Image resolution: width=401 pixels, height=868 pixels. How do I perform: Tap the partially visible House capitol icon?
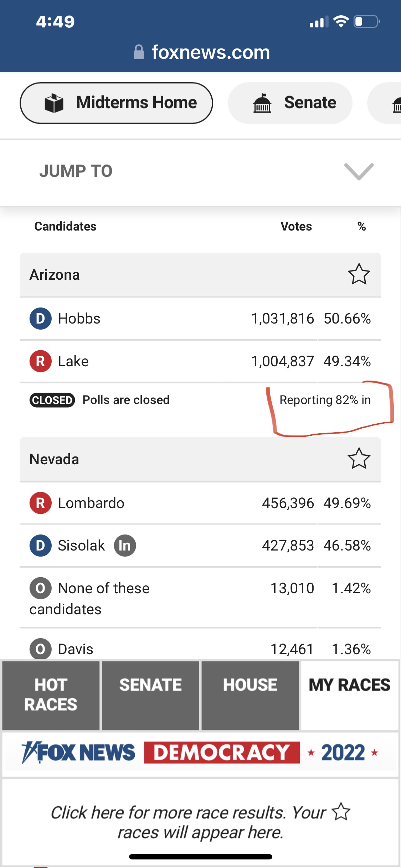click(396, 104)
